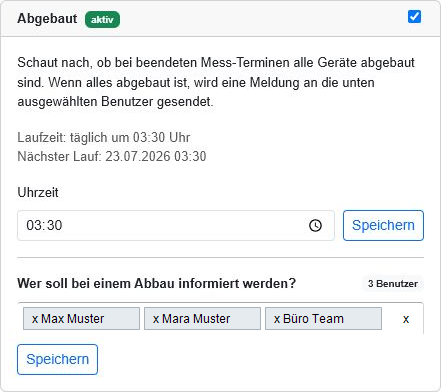Click the Uhrzeit field label
Viewport: 441px width, 392px height.
point(38,193)
